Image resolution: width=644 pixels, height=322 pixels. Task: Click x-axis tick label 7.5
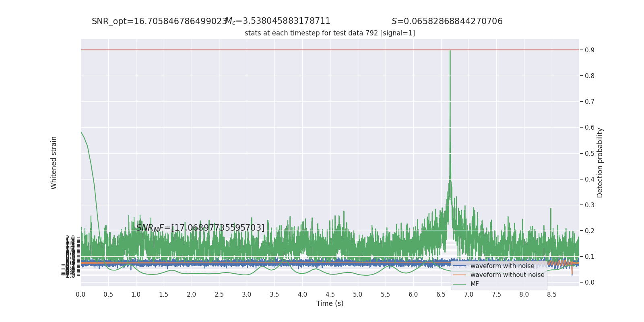click(x=496, y=295)
